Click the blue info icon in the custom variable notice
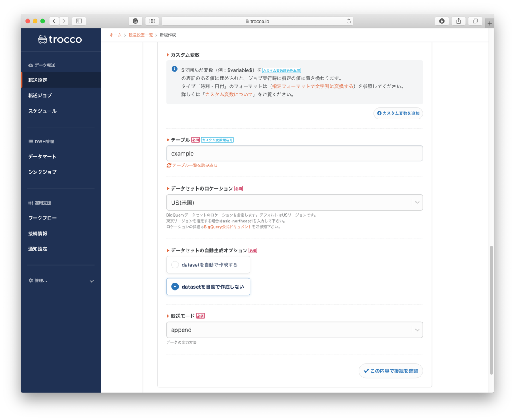The height and width of the screenshot is (420, 515). (174, 69)
